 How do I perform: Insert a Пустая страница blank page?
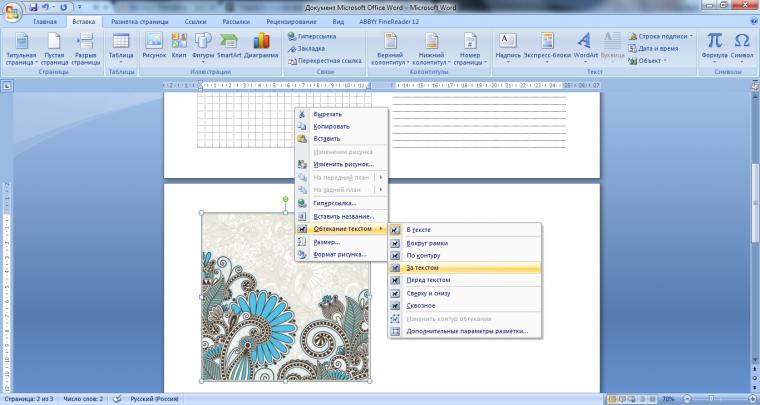pyautogui.click(x=55, y=47)
